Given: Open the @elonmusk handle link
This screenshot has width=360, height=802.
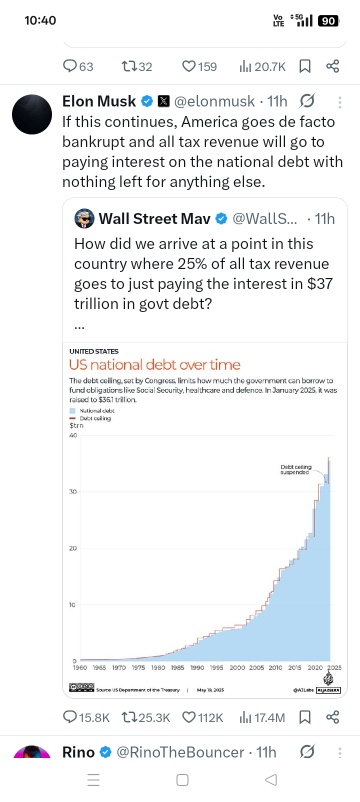Looking at the screenshot, I should 214,101.
